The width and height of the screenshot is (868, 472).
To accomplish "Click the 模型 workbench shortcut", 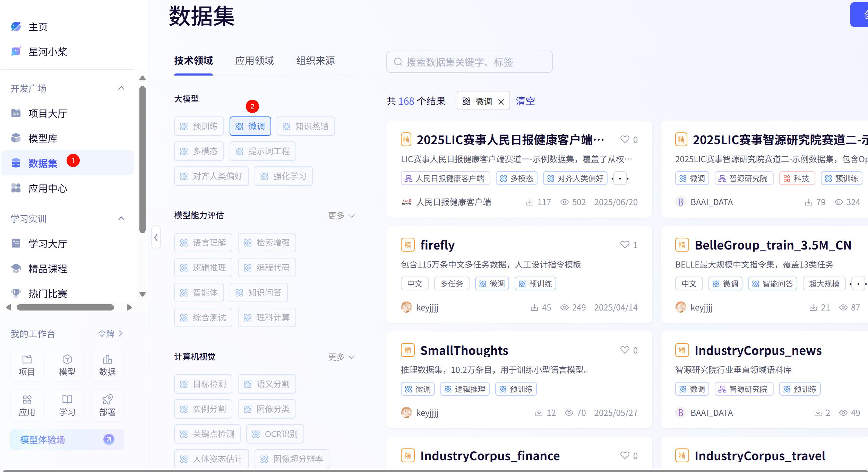I will [x=67, y=366].
